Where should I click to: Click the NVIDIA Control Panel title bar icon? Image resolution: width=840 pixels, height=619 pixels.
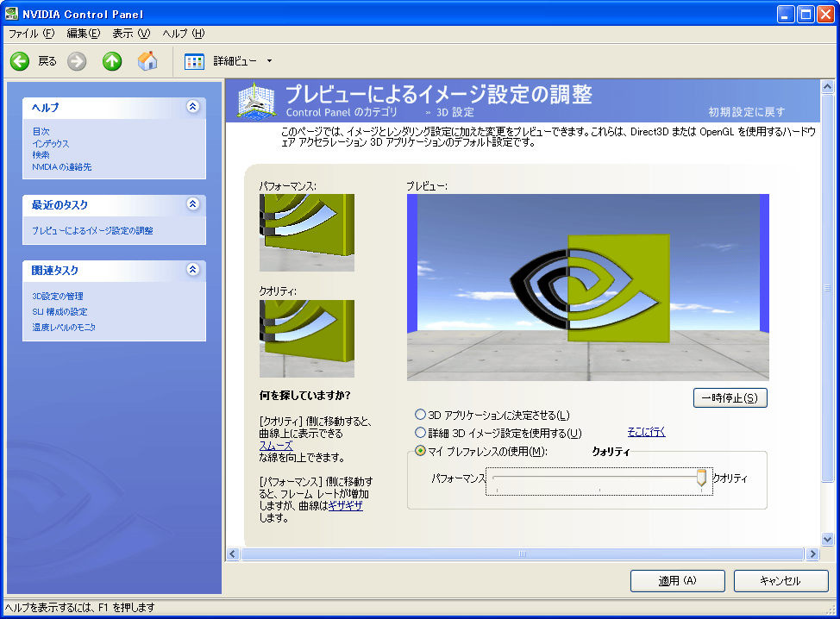tap(11, 14)
